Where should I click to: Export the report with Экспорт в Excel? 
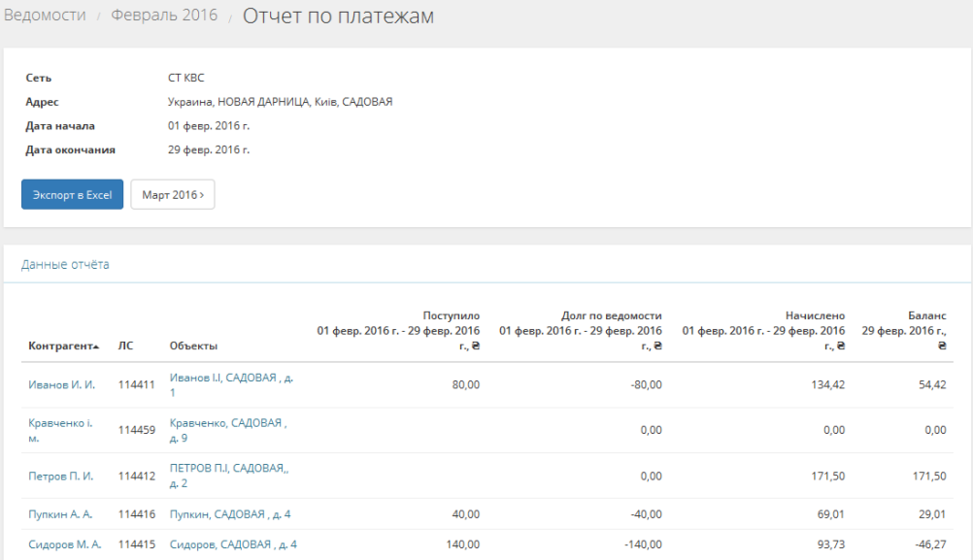72,195
